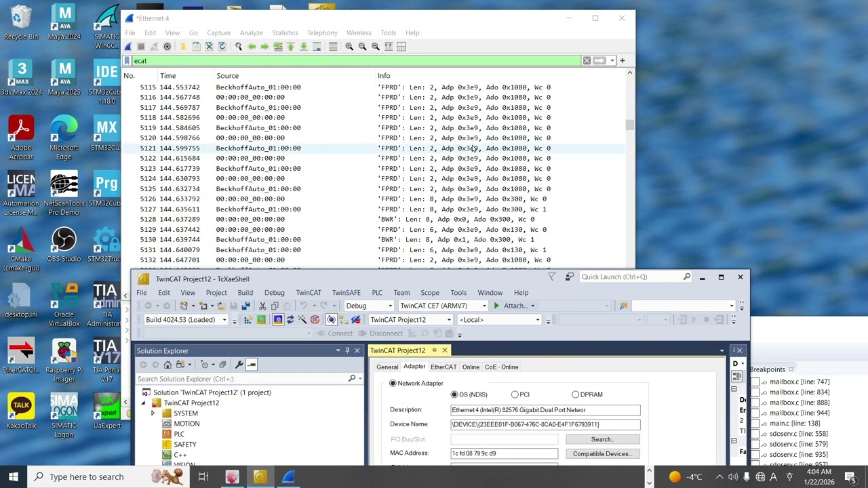This screenshot has width=868, height=488.
Task: Open the TwinSAFE menu
Action: (346, 293)
